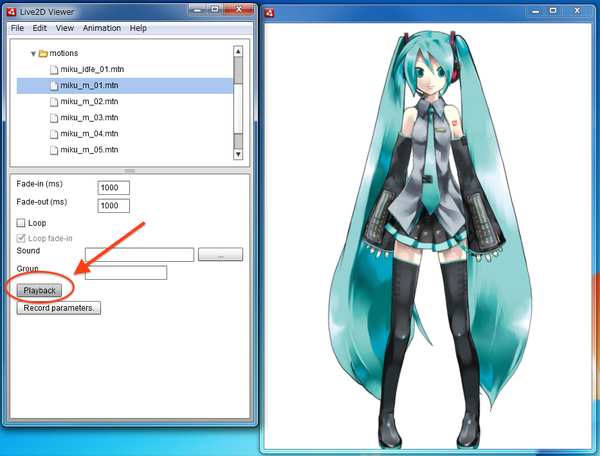600x456 pixels.
Task: Open the Animation menu
Action: coord(102,28)
